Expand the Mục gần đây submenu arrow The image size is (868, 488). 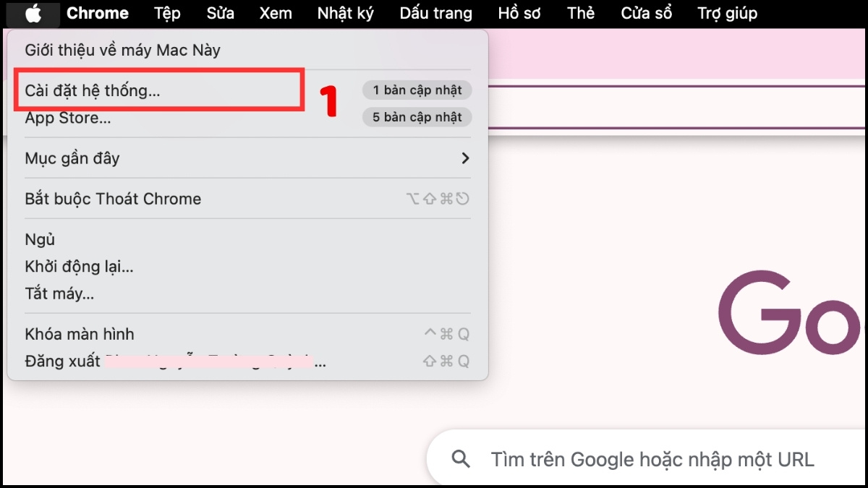point(465,158)
